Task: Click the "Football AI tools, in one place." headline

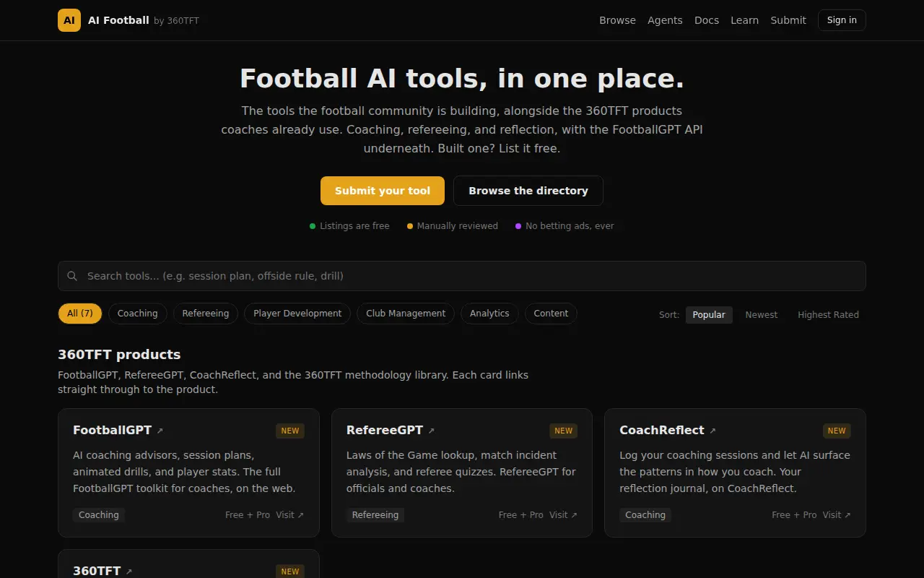Action: (462, 78)
